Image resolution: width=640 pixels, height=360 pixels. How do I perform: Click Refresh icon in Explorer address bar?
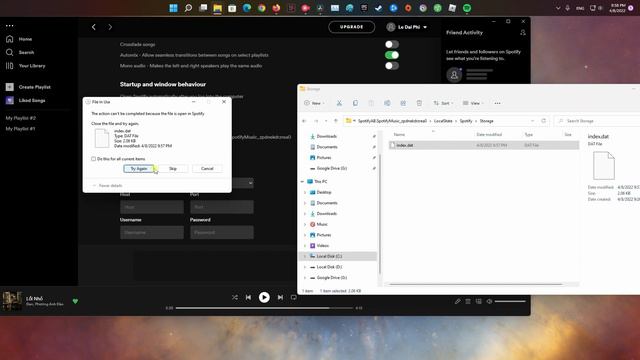click(543, 121)
